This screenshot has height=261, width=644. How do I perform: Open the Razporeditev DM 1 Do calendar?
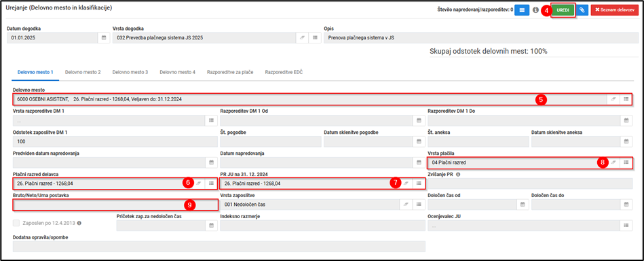click(626, 120)
